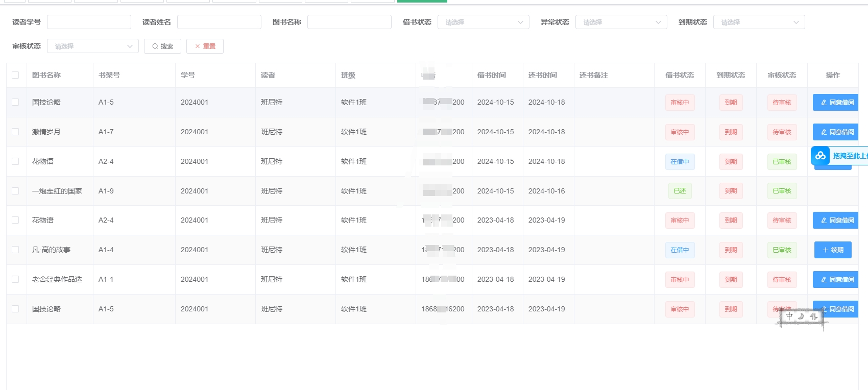
Task: Click the 搜索 search button with magnifier icon
Action: 162,46
